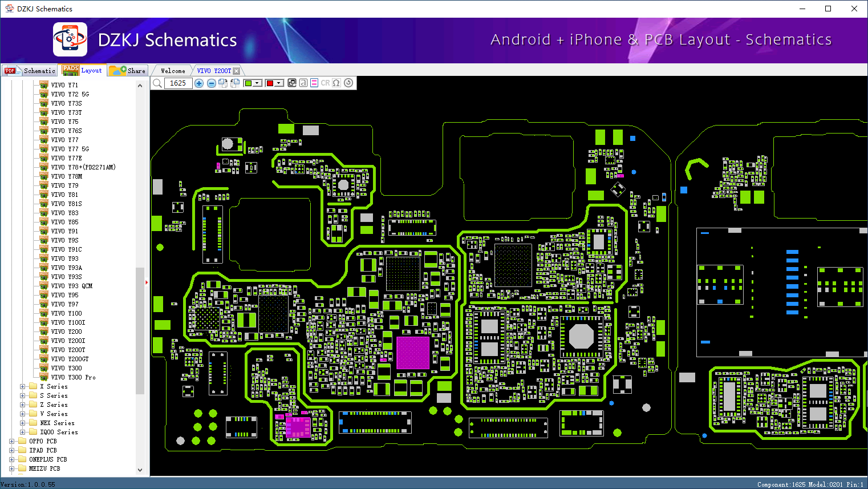Click the PADS icon beside VIVO Y73S

[x=44, y=103]
